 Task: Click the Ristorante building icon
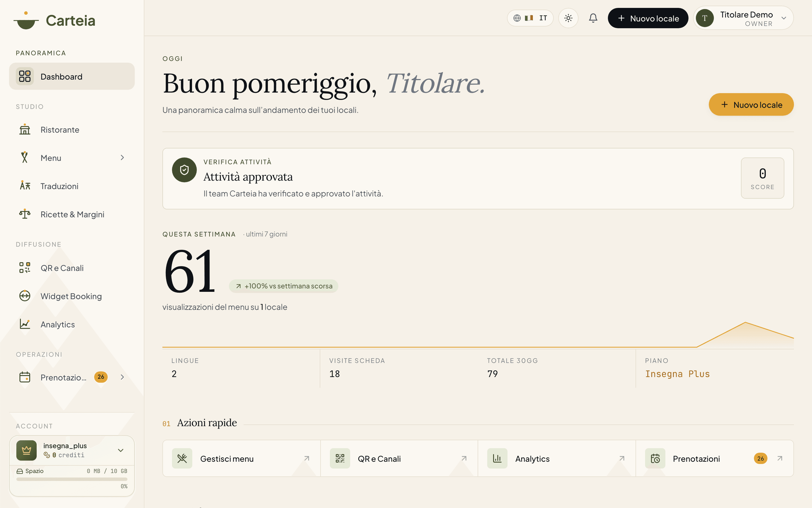25,129
